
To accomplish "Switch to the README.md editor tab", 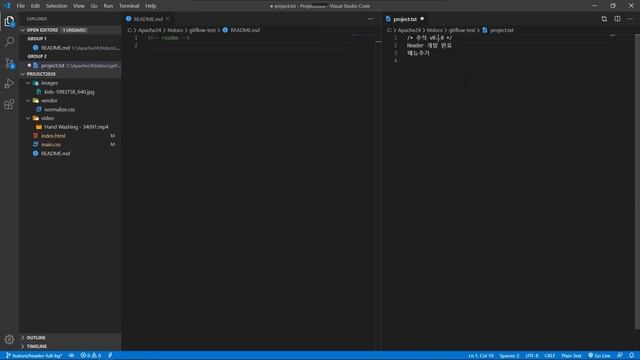I will click(148, 19).
